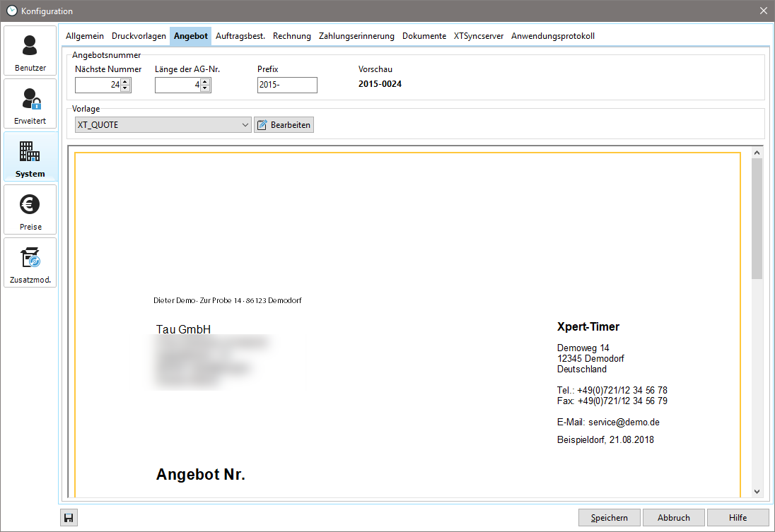Click the Abbruch button
Viewport: 775px width, 532px height.
coord(673,518)
